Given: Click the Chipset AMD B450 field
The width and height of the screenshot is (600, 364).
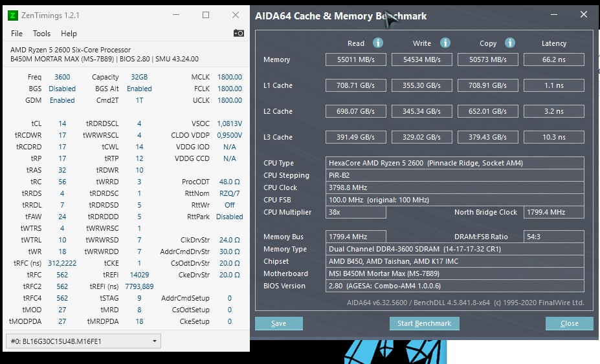Looking at the screenshot, I should (455, 261).
